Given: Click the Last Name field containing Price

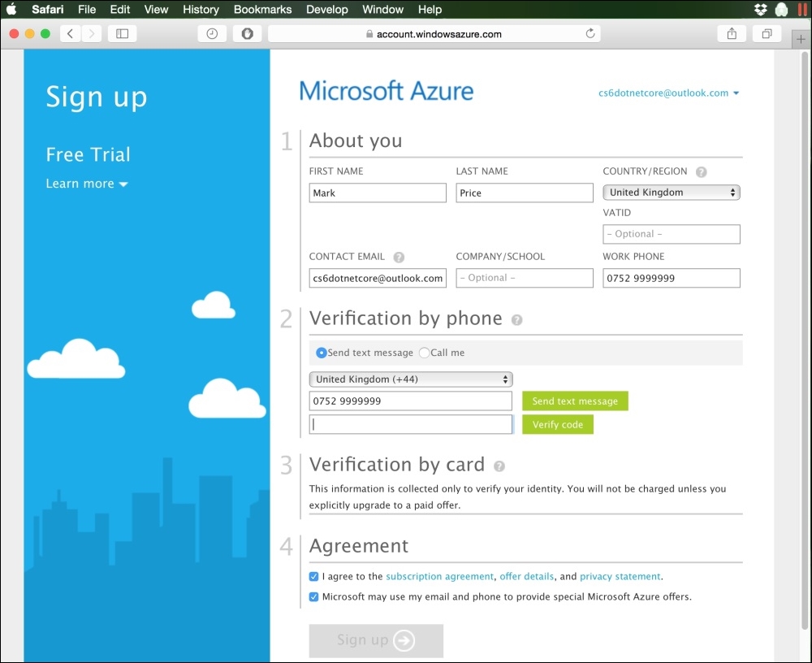Looking at the screenshot, I should (524, 193).
